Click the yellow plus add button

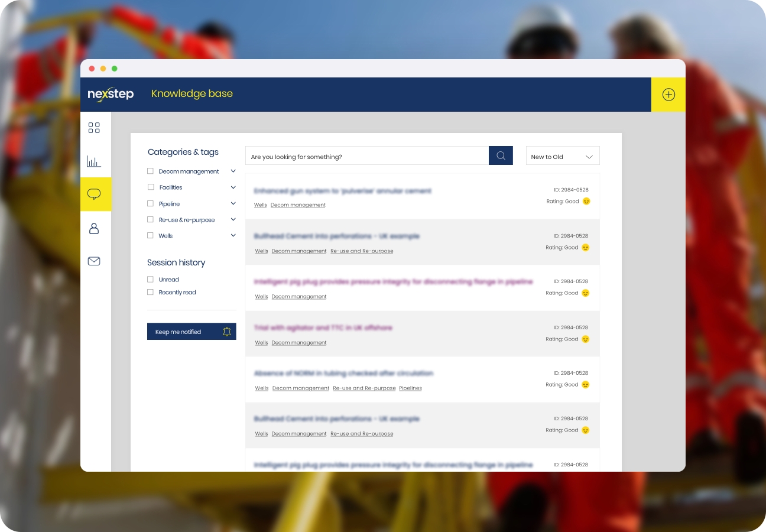click(668, 95)
